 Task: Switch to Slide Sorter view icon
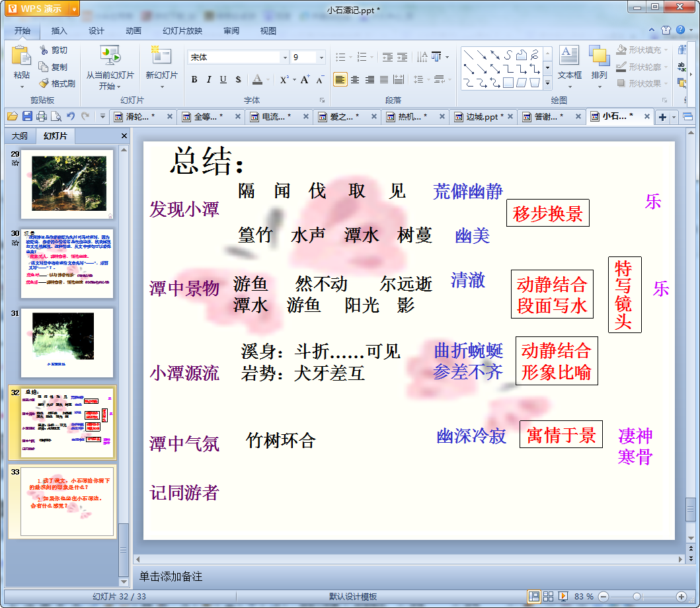(x=548, y=596)
